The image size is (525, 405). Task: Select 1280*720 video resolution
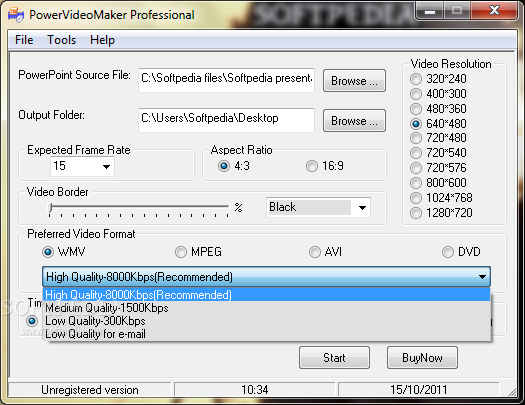[441, 213]
